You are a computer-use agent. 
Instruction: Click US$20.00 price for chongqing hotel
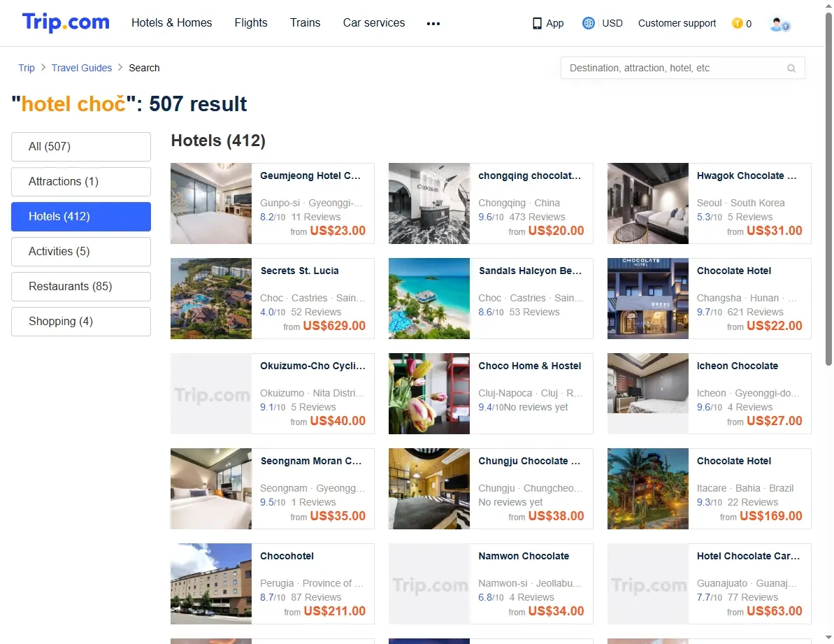coord(556,231)
